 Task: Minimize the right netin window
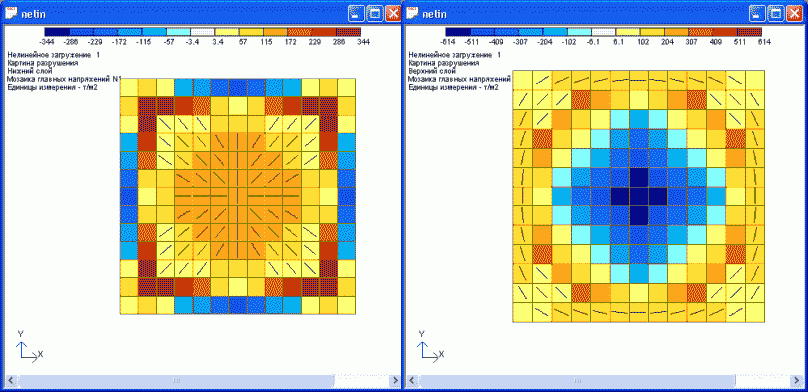tap(758, 14)
